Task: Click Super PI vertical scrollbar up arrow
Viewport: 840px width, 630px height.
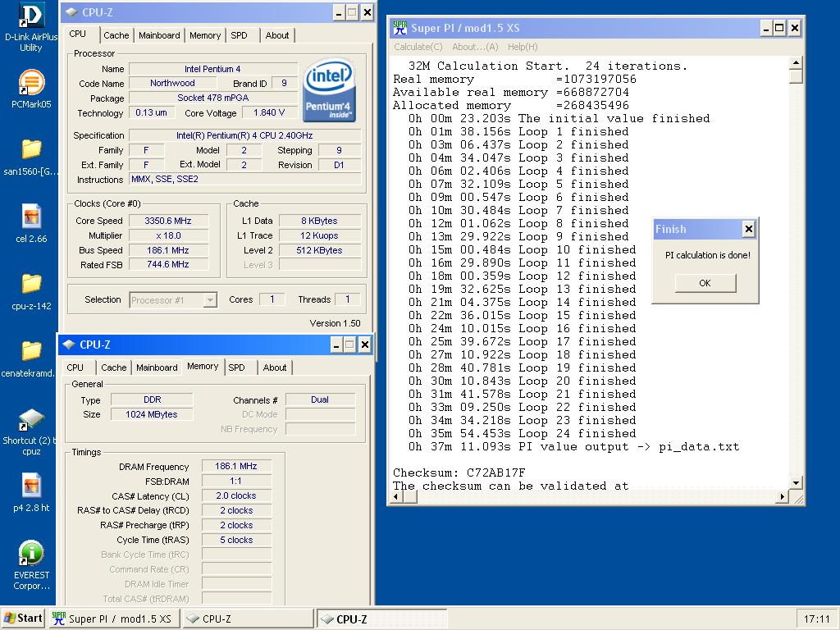Action: 796,63
